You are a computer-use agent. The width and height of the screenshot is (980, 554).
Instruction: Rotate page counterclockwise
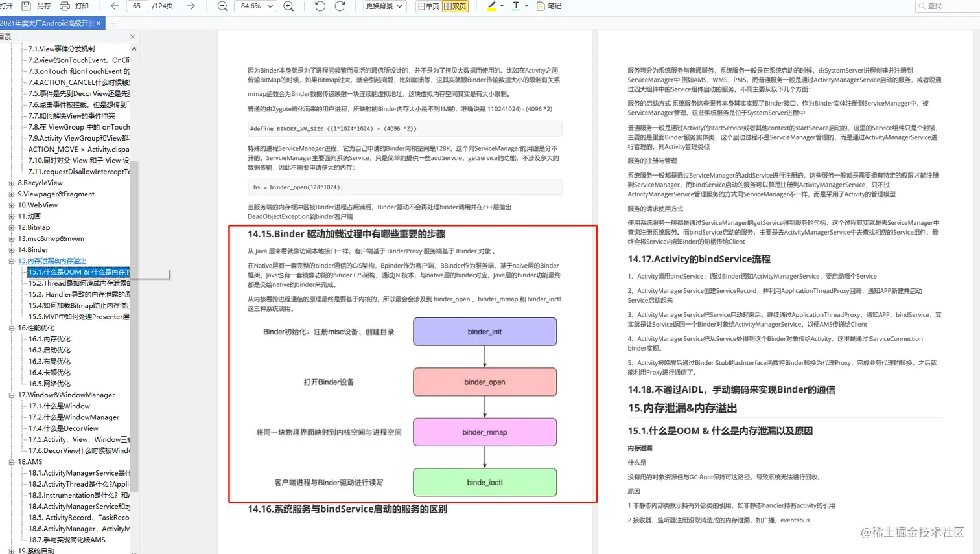coord(320,6)
